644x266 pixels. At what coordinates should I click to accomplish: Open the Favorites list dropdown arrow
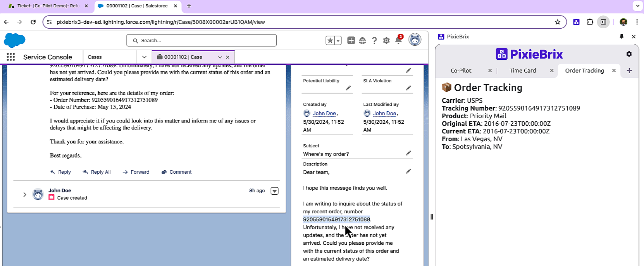pyautogui.click(x=338, y=40)
